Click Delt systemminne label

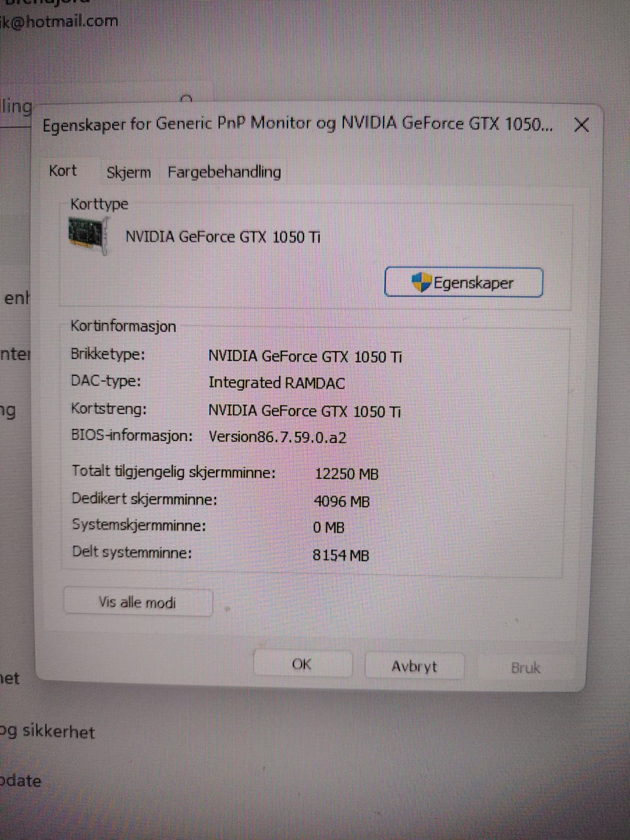(132, 552)
